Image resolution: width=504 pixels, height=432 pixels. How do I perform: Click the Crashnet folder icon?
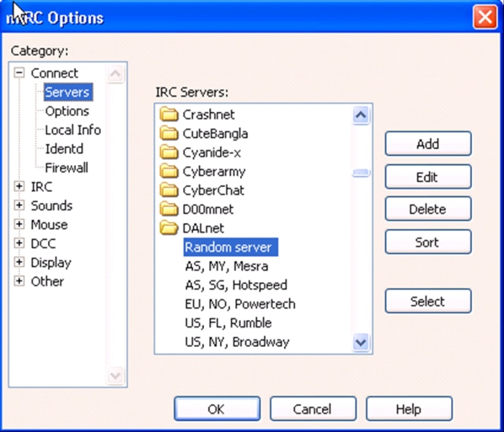[169, 115]
